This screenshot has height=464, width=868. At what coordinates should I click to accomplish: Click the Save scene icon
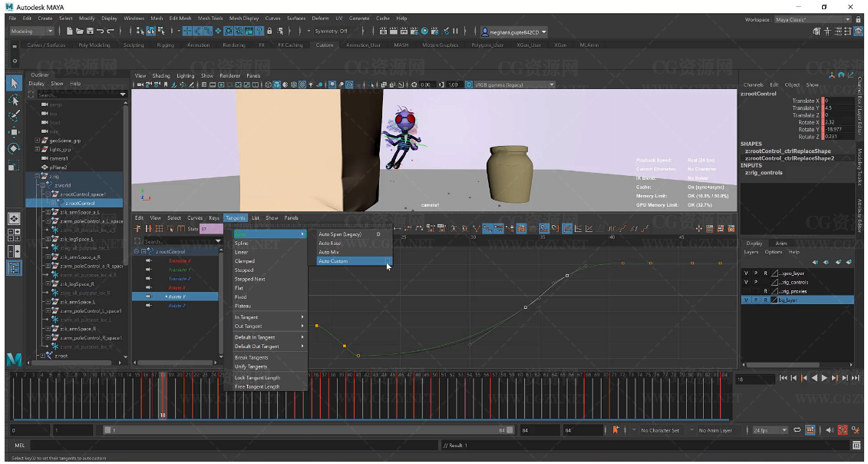coord(90,31)
